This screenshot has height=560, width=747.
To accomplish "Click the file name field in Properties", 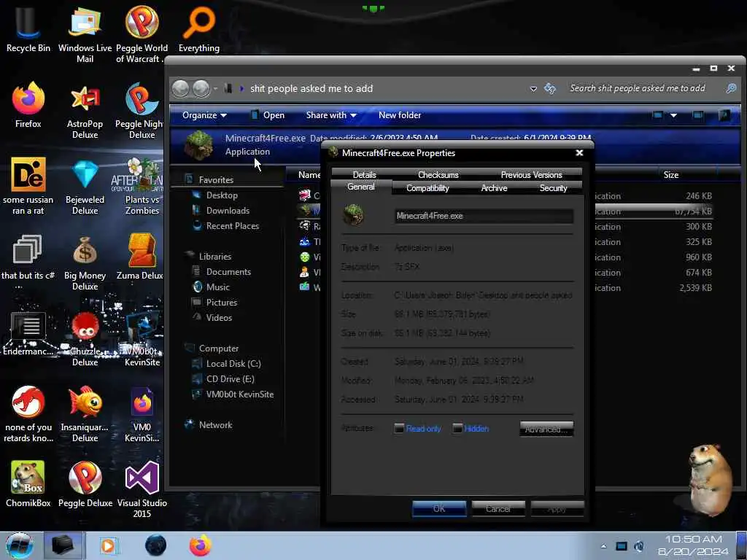I will click(484, 216).
